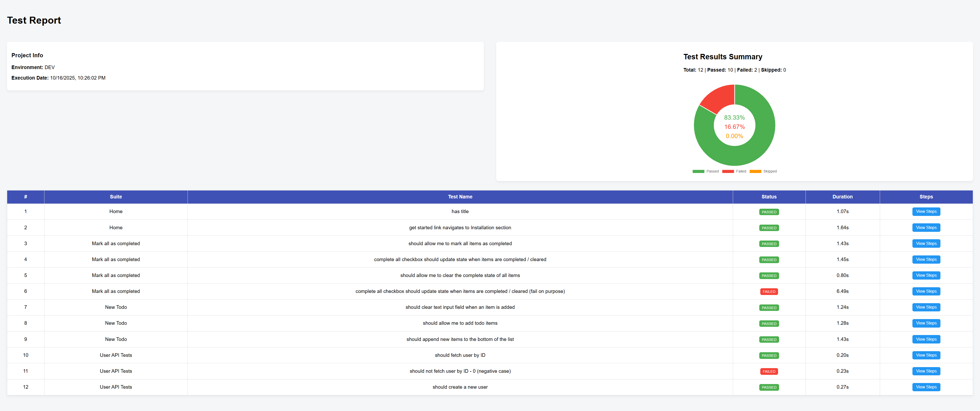Screen dimensions: 980x411
Task: Select the Suite column header
Action: 116,197
